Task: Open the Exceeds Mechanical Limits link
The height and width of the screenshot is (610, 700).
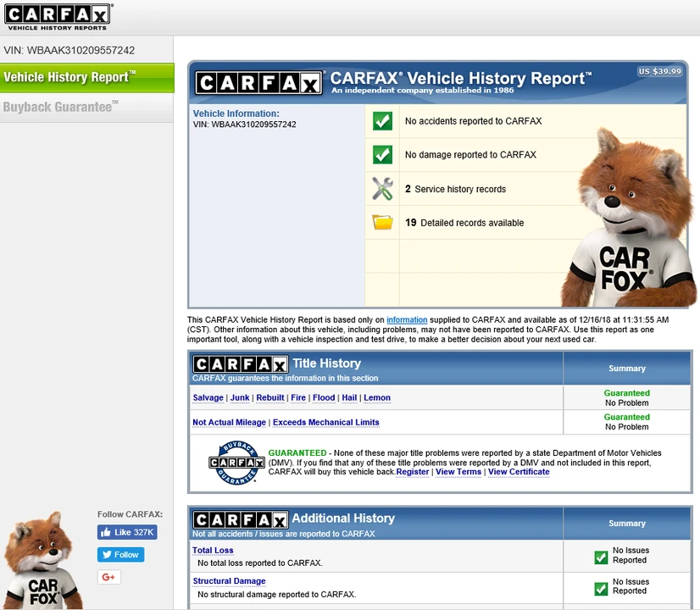Action: (326, 422)
